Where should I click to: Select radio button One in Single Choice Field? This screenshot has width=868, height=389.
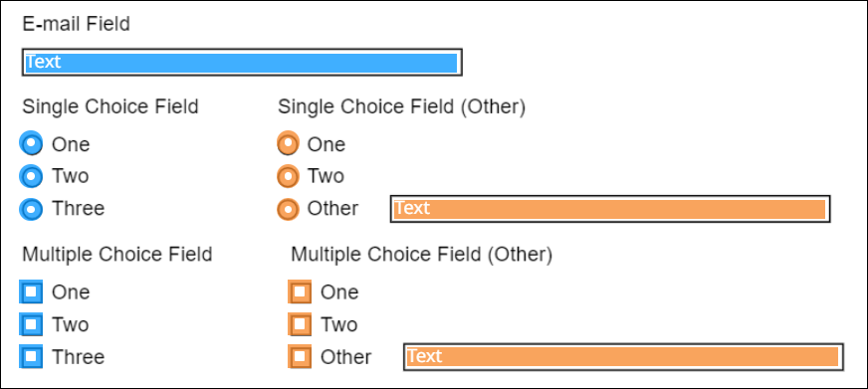click(x=31, y=144)
